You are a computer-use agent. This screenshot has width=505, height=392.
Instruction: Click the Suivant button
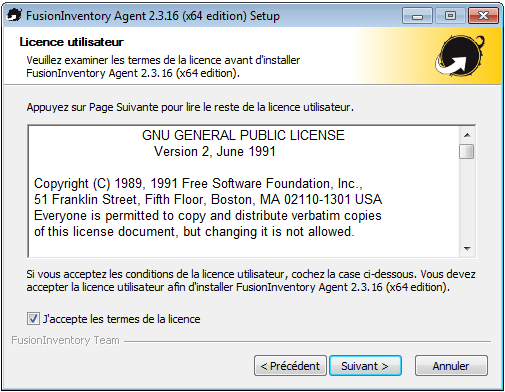[x=365, y=366]
